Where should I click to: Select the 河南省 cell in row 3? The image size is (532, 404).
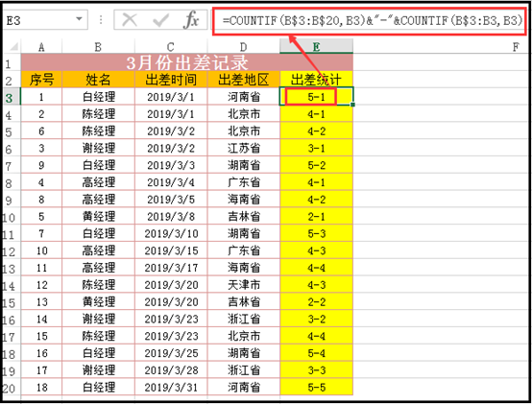(243, 97)
